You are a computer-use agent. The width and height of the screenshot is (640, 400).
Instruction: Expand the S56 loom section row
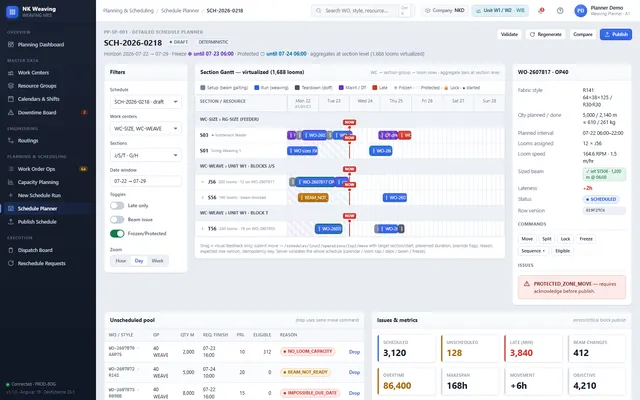click(202, 198)
